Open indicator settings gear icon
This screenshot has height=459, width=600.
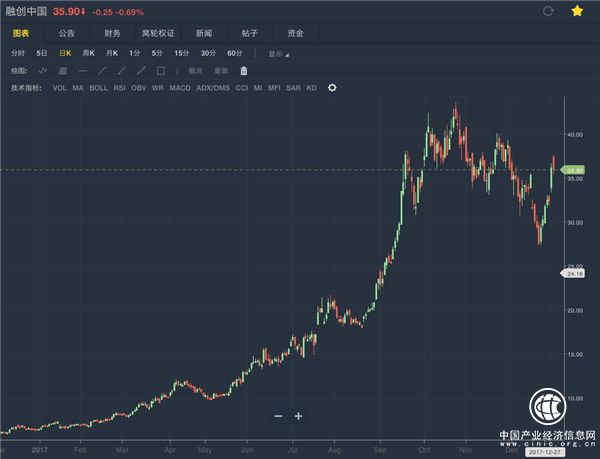(x=332, y=88)
